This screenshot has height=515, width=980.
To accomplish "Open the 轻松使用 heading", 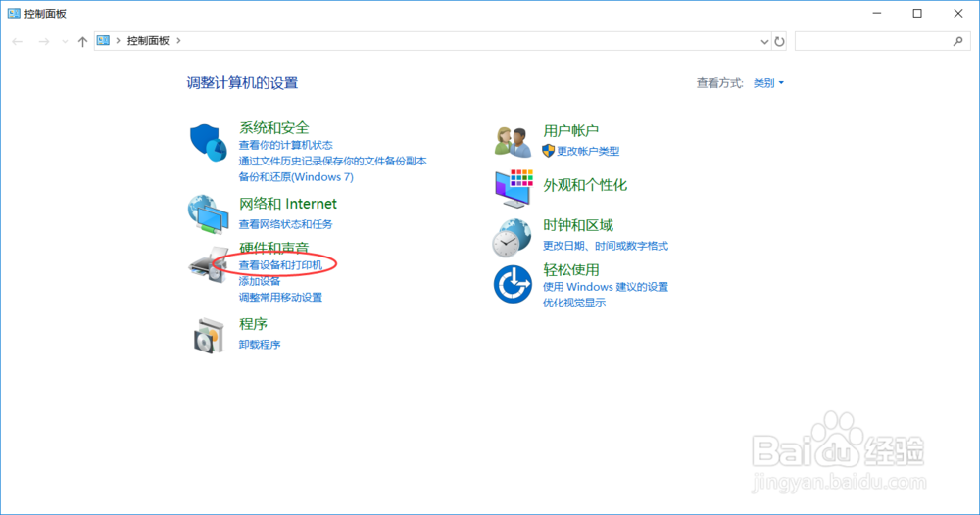I will pos(571,269).
